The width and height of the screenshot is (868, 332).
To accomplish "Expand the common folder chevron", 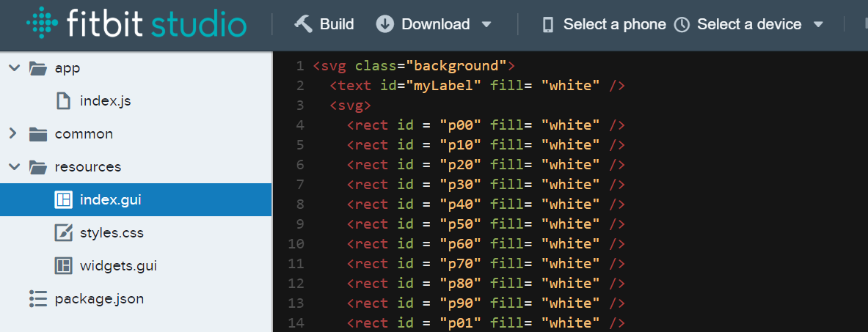I will (x=14, y=134).
